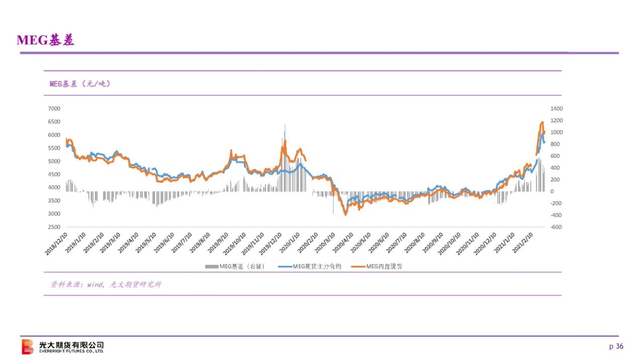Click the page number p 36

616,346
